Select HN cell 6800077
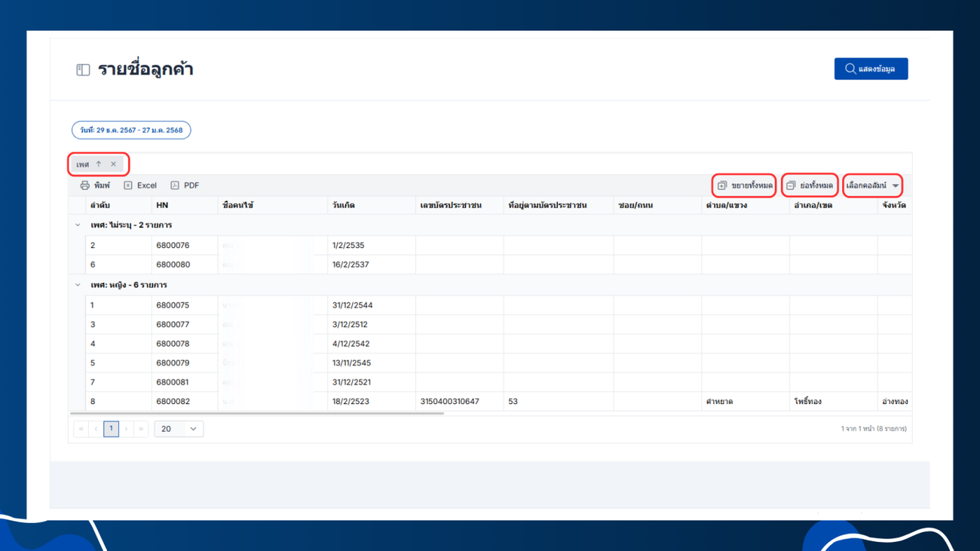 click(x=184, y=325)
